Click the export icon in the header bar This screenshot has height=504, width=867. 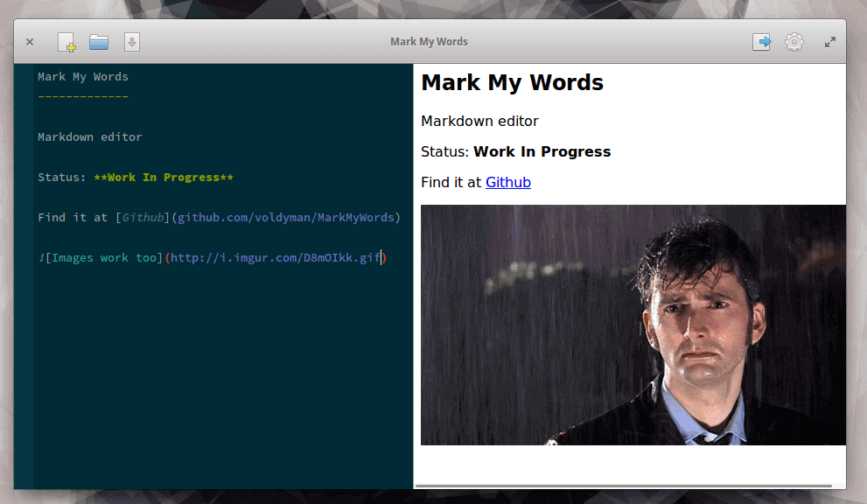[761, 42]
